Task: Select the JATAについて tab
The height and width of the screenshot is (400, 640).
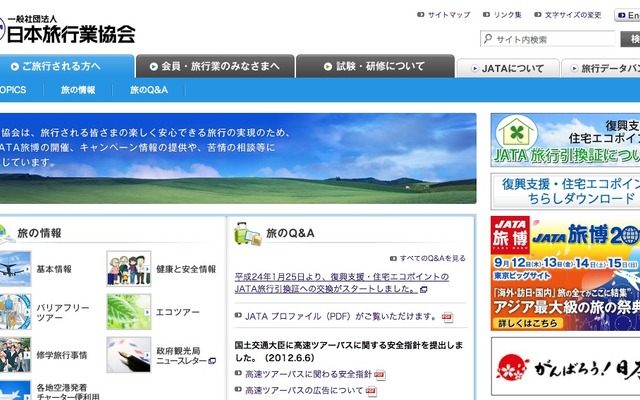Action: coord(508,69)
